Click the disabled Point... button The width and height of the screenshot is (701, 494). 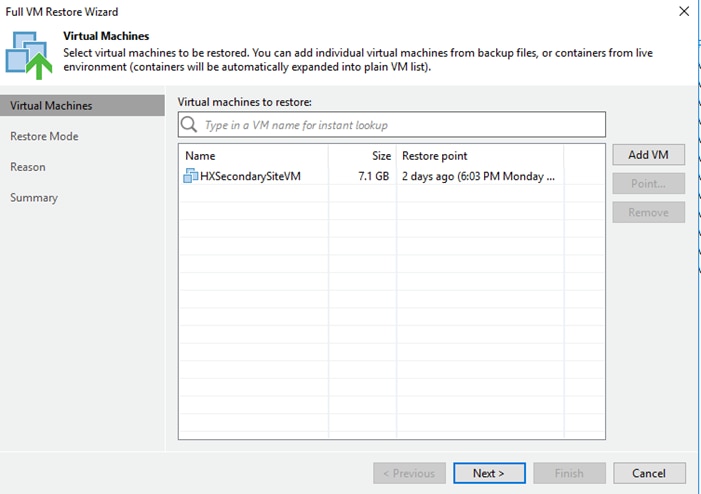tap(648, 183)
